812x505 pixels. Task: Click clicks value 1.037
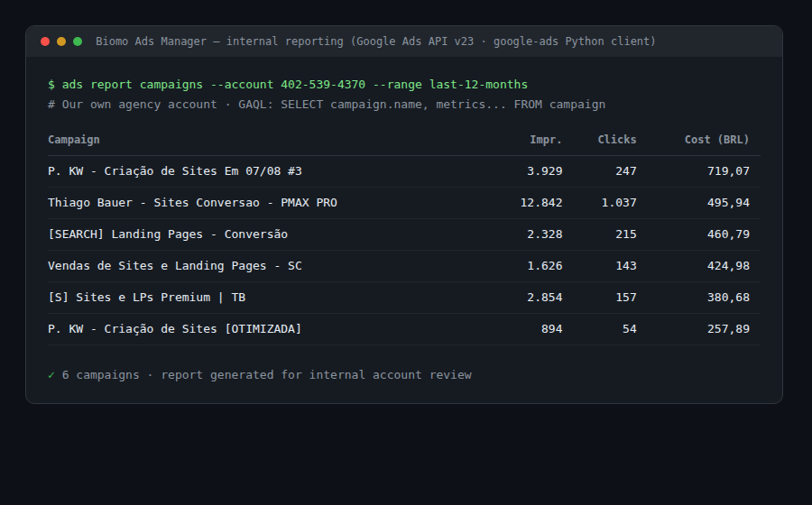618,203
